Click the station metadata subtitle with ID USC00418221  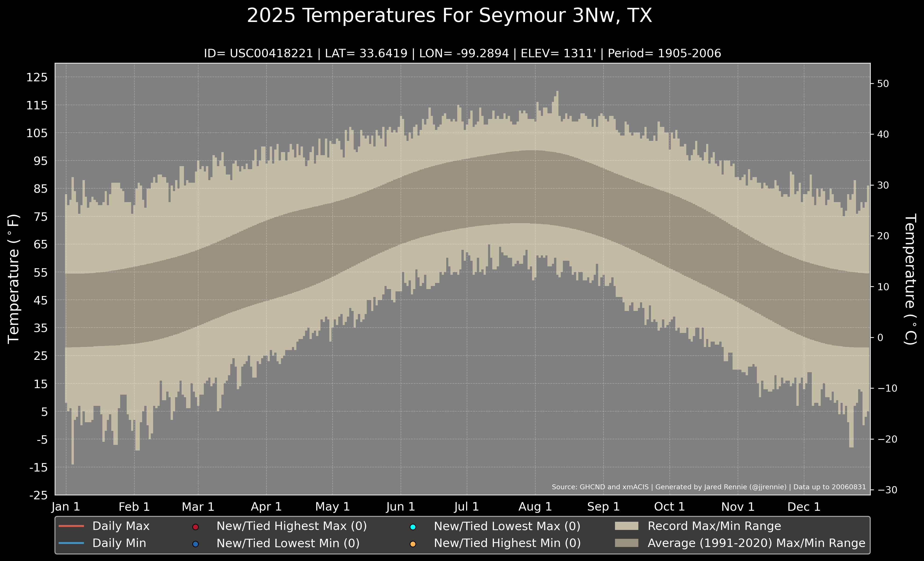click(462, 53)
